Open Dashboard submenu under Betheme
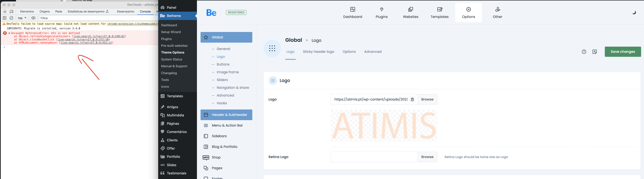The height and width of the screenshot is (179, 644). click(x=169, y=25)
